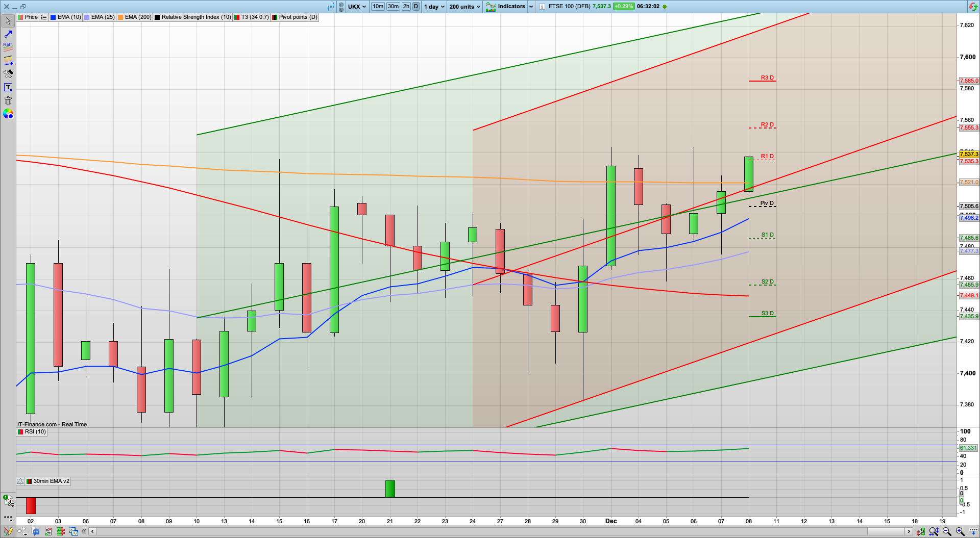
Task: Click the auto-fit zoom magnifier icon
Action: click(x=934, y=531)
